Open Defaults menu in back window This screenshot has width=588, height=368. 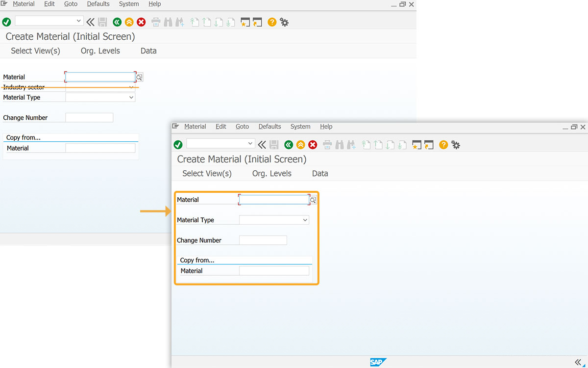point(98,4)
